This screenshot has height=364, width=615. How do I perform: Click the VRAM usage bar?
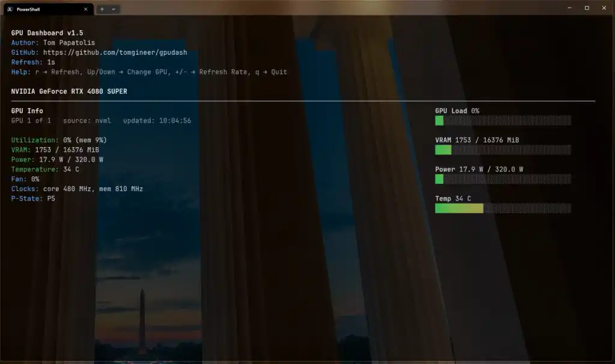point(503,150)
